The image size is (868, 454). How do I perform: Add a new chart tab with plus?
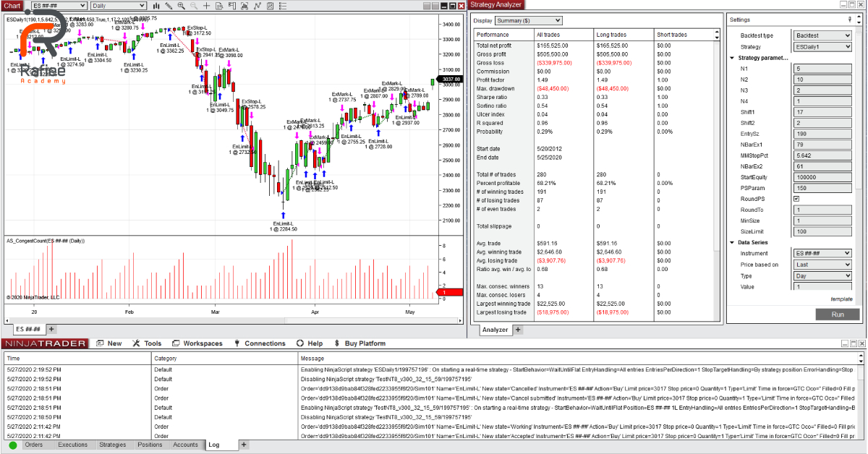[51, 329]
